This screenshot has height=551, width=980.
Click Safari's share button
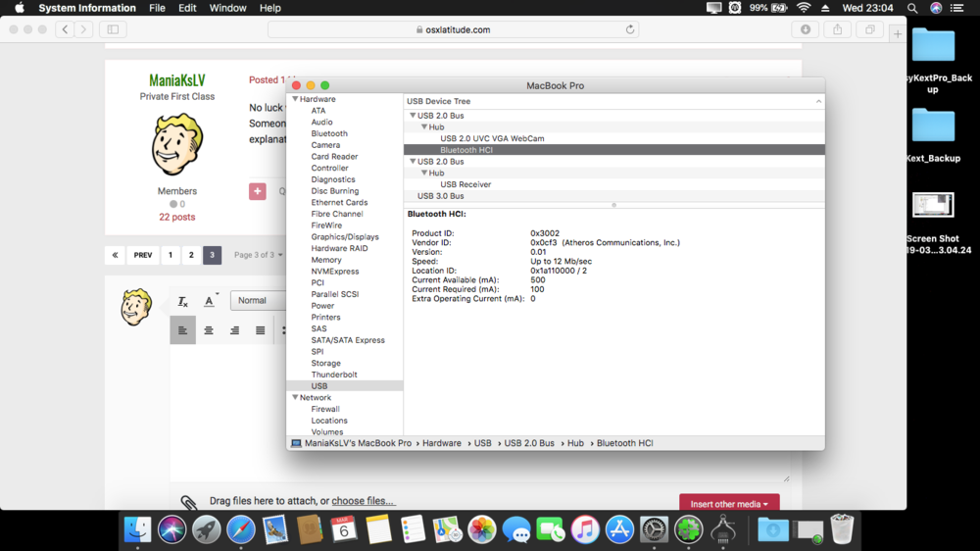pyautogui.click(x=838, y=29)
